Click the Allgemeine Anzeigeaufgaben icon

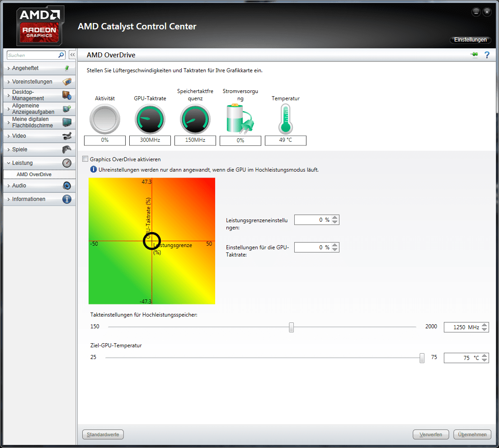coord(67,109)
